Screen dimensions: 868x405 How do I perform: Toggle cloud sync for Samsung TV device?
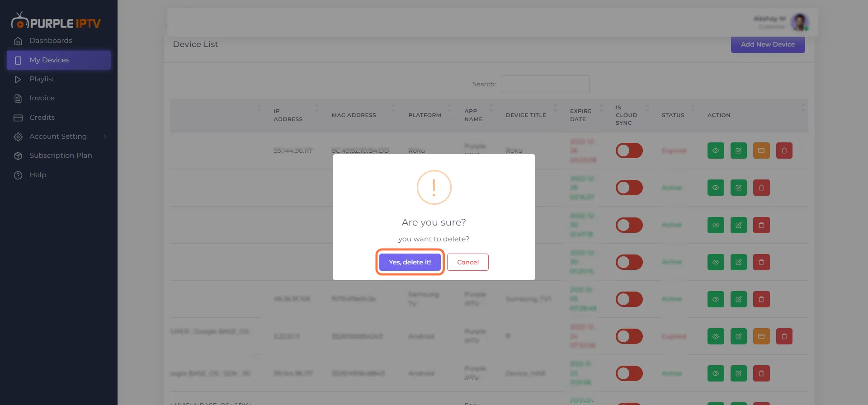coord(629,299)
